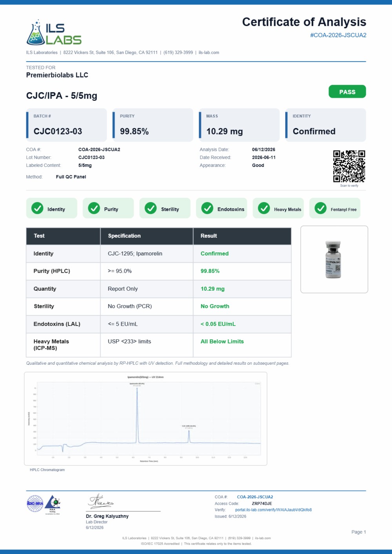Click the ilac-MRA accreditation logo
This screenshot has width=392, height=554.
click(x=35, y=503)
